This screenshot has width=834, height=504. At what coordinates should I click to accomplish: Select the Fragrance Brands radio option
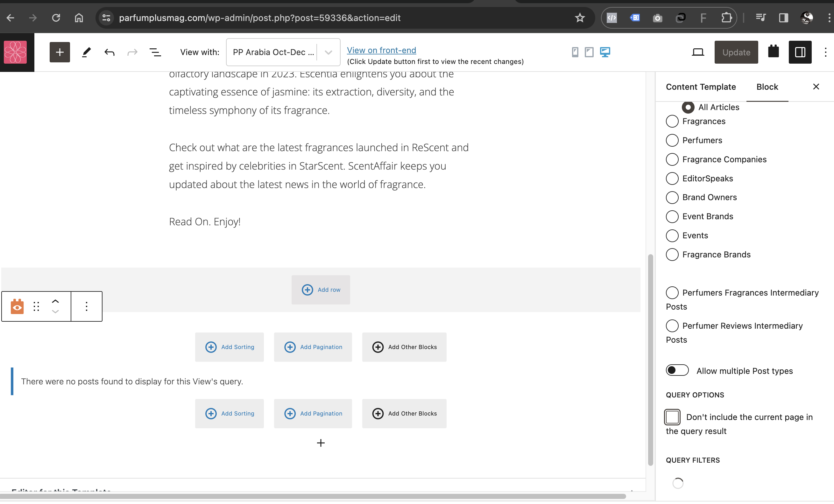[x=672, y=254]
